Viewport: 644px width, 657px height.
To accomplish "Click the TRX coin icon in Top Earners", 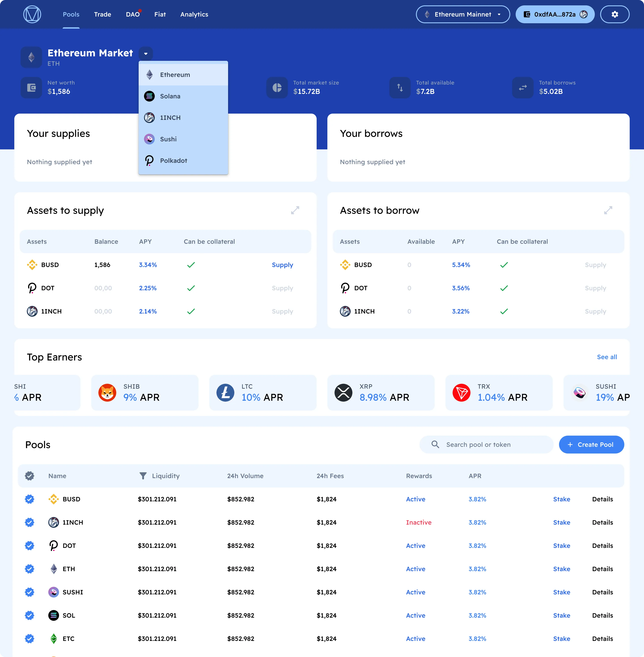I will pos(461,392).
